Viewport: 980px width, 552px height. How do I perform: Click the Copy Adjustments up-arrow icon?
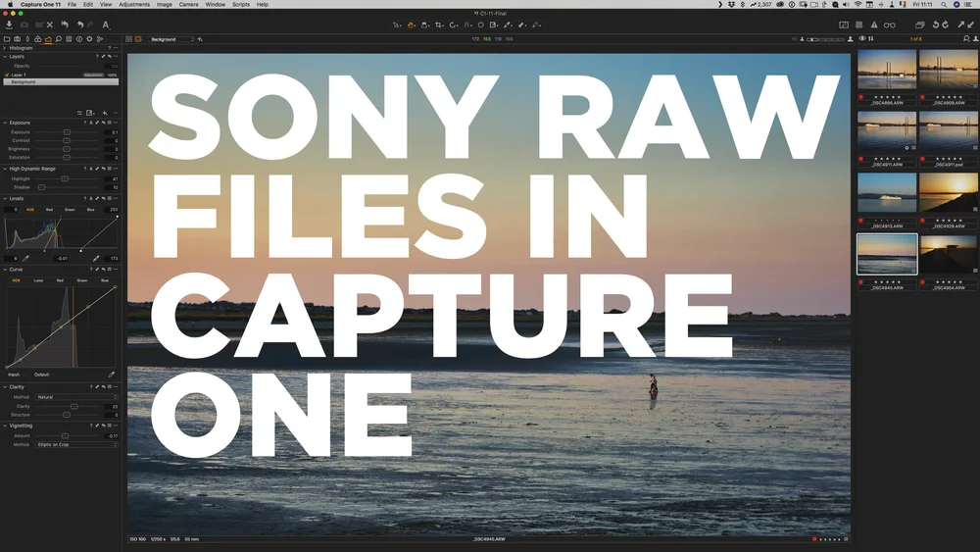click(961, 25)
